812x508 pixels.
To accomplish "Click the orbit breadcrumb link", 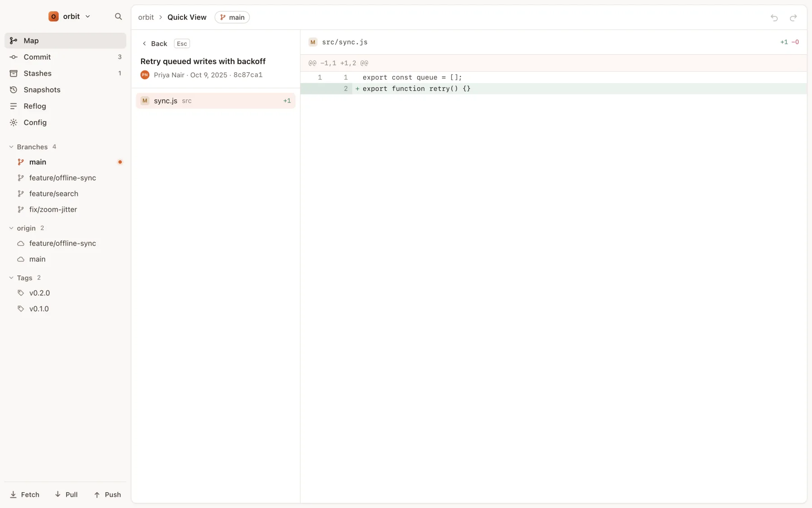I will pos(146,17).
